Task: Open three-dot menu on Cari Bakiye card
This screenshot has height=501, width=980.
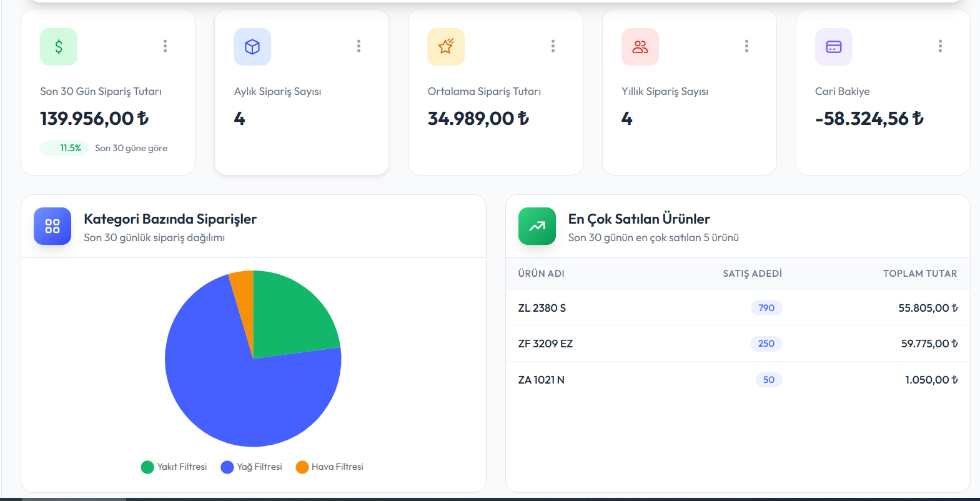Action: [940, 46]
